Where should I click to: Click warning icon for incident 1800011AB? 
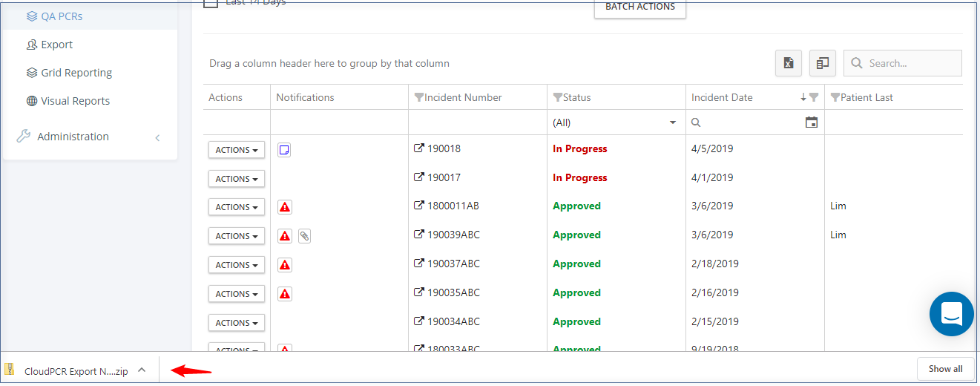tap(284, 207)
